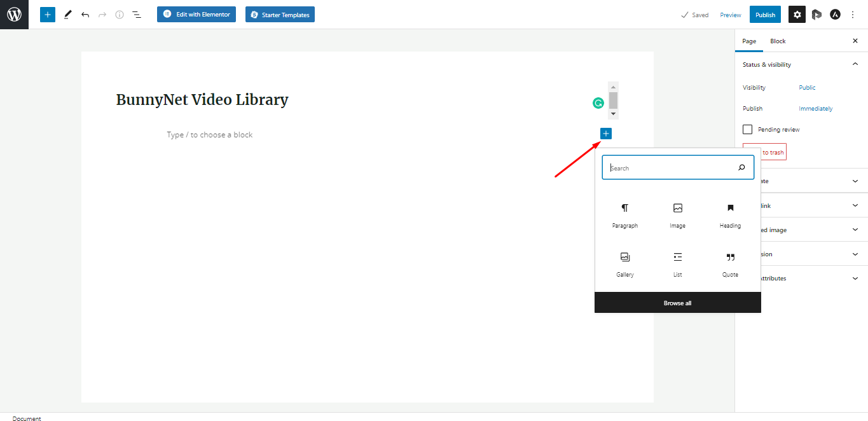868x421 pixels.
Task: Click the Grammarly icon in the editor
Action: 598,103
